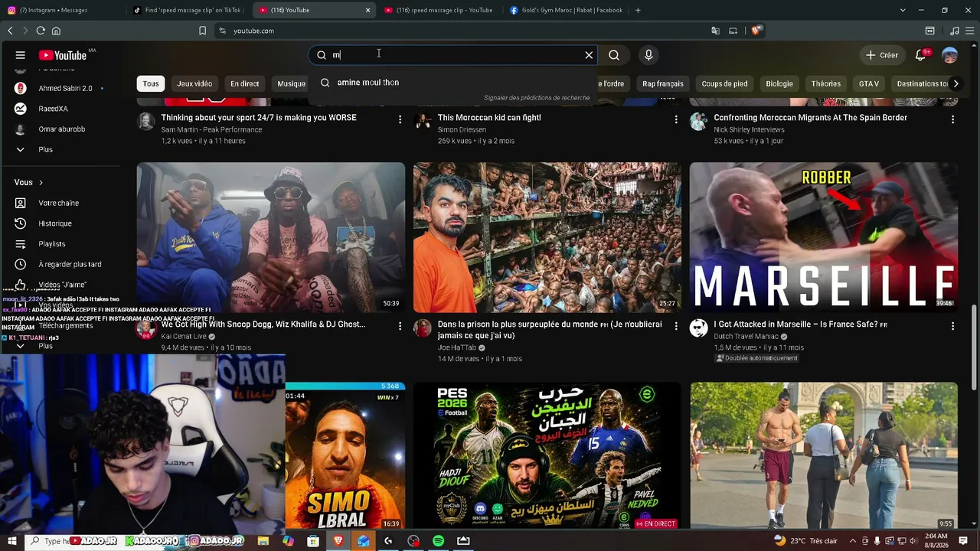Open the Brave Shields icon
The width and height of the screenshot is (980, 551).
(756, 31)
